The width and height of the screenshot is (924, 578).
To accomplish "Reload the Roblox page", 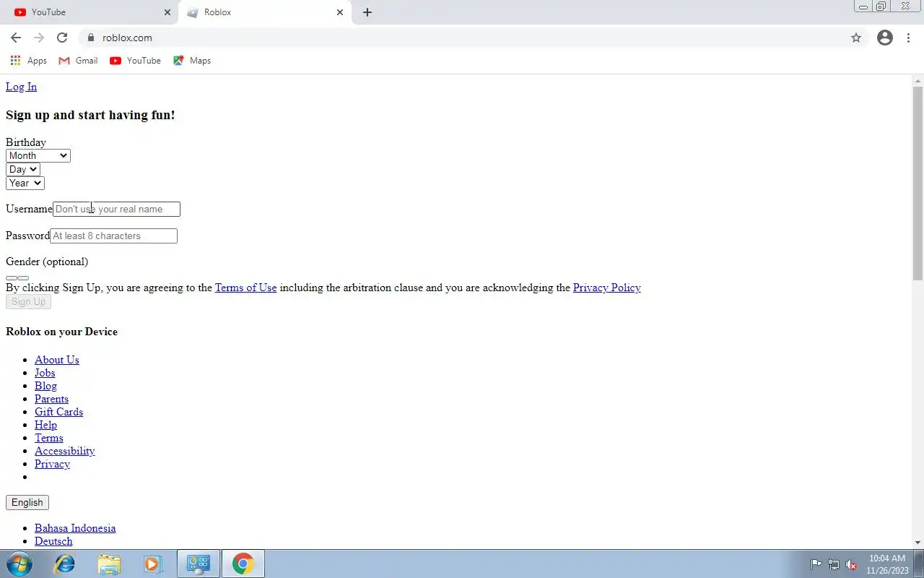I will point(62,38).
